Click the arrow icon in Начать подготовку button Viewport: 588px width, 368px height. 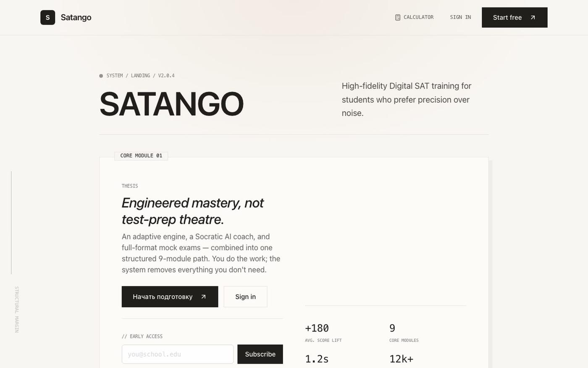pos(203,297)
